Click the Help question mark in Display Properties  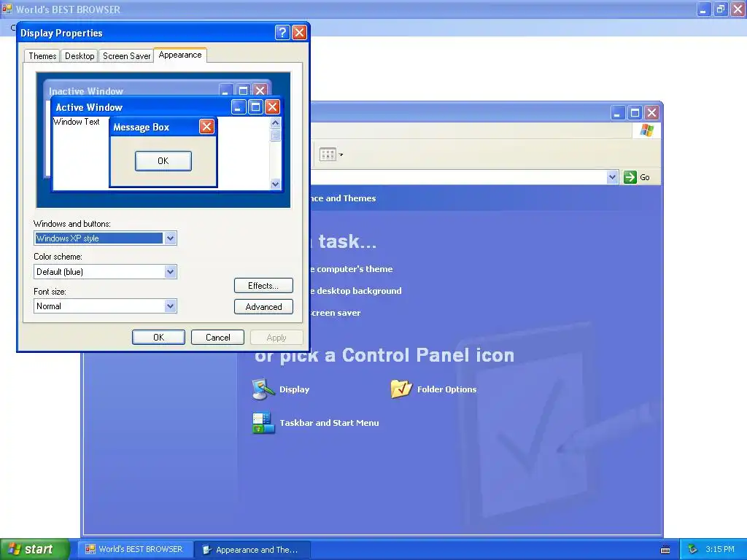click(x=282, y=32)
